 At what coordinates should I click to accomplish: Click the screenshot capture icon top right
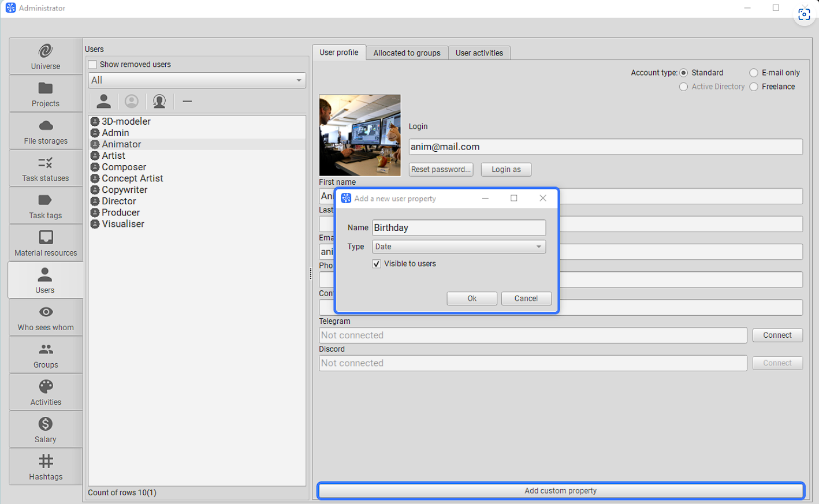coord(804,14)
